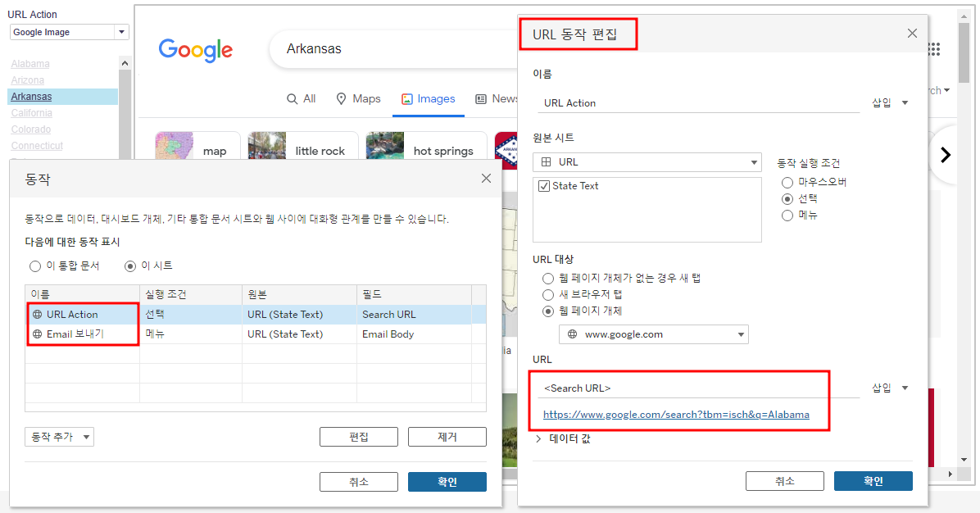
Task: Click the name field containing URL Action
Action: (699, 103)
